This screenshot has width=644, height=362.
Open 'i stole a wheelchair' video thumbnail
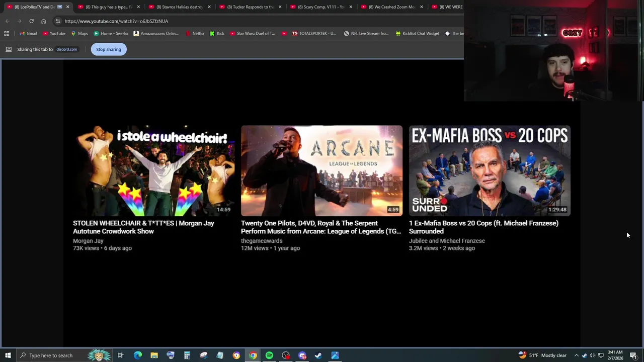tap(153, 171)
